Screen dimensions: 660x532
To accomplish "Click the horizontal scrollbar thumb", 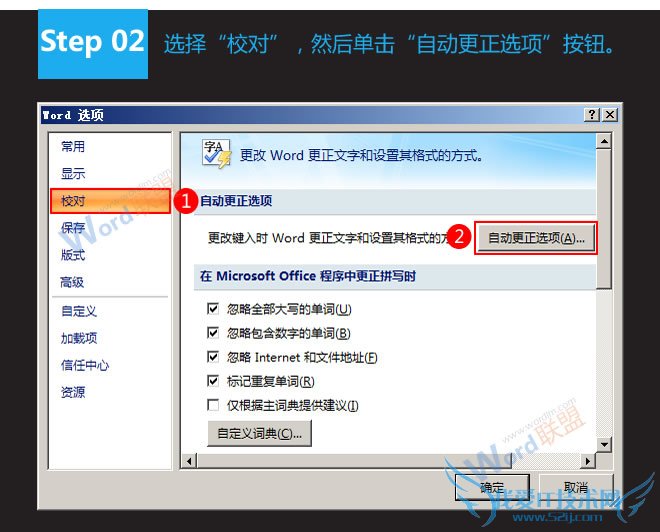I will point(354,461).
